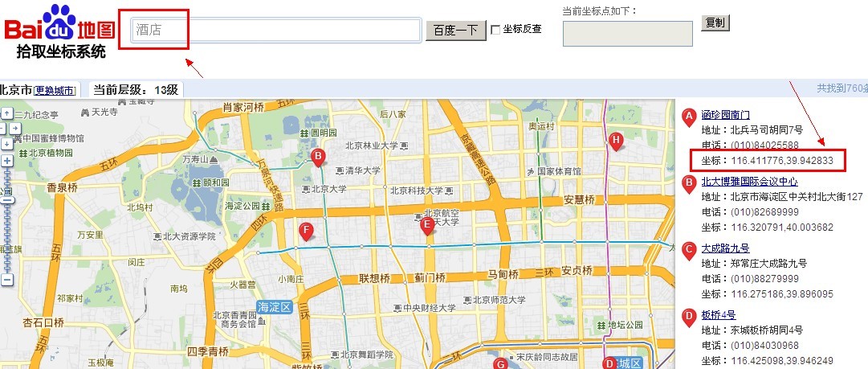Click the 更换城市 link to change city

tap(55, 90)
